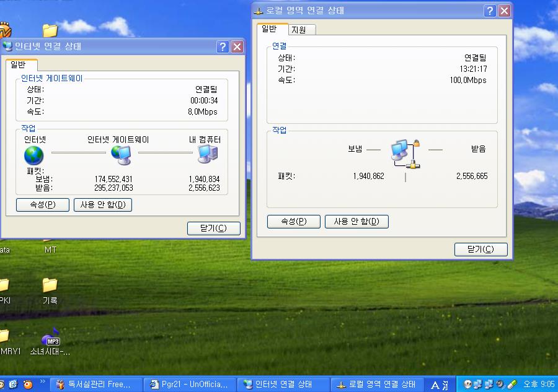Switch to 독서실관리 Free taskbar button
Viewport: 558px width, 392px height.
click(95, 384)
